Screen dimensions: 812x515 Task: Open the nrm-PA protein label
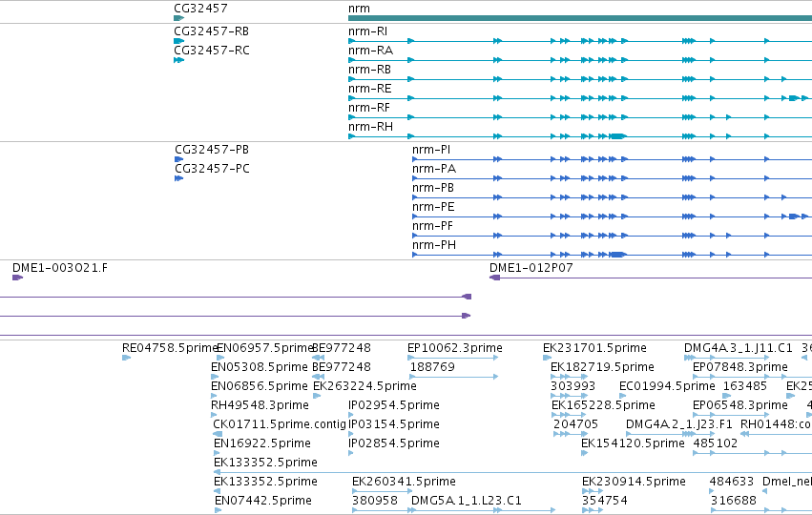pyautogui.click(x=434, y=169)
